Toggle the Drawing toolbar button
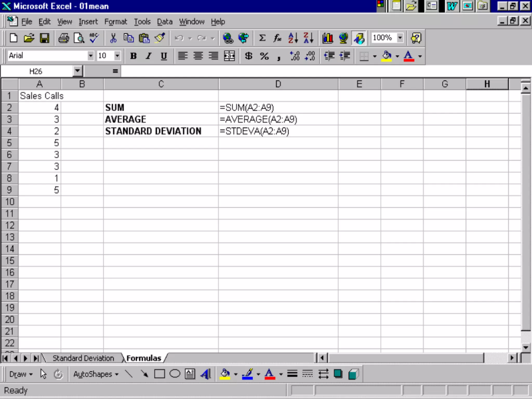 coord(359,38)
